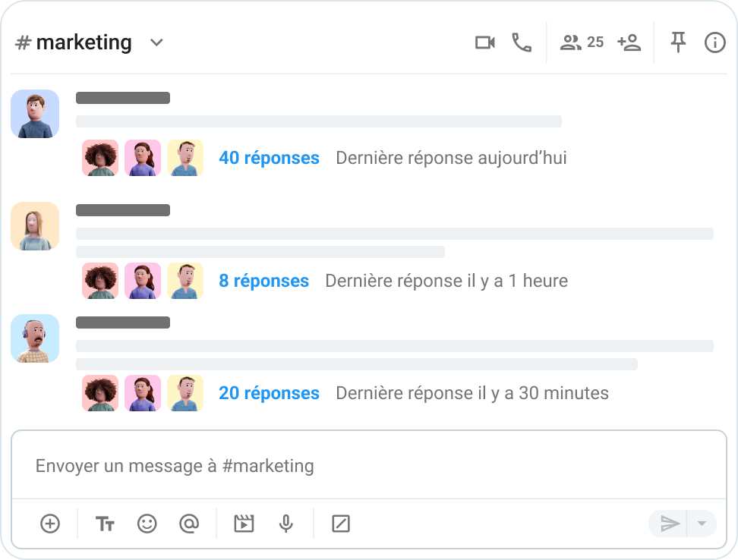
Task: Open the 20 réponses thread
Action: point(269,393)
